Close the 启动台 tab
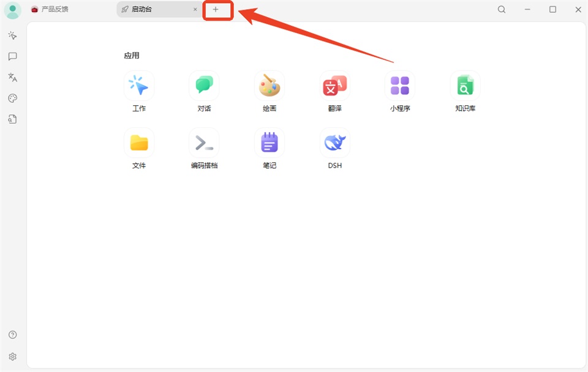 (195, 9)
